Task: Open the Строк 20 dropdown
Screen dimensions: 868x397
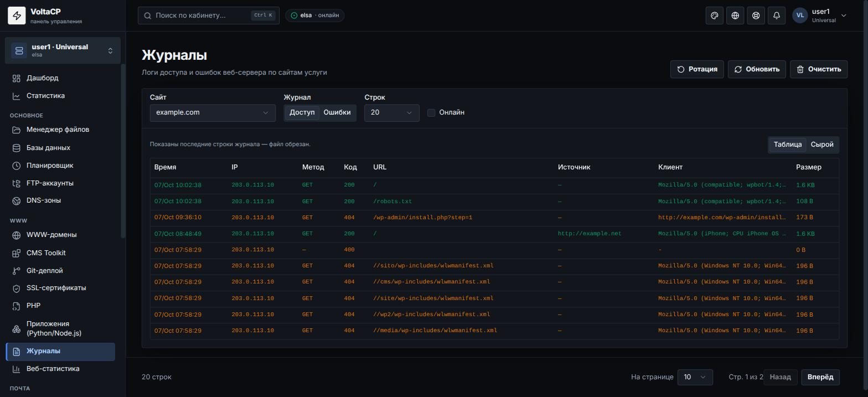Action: pos(392,112)
